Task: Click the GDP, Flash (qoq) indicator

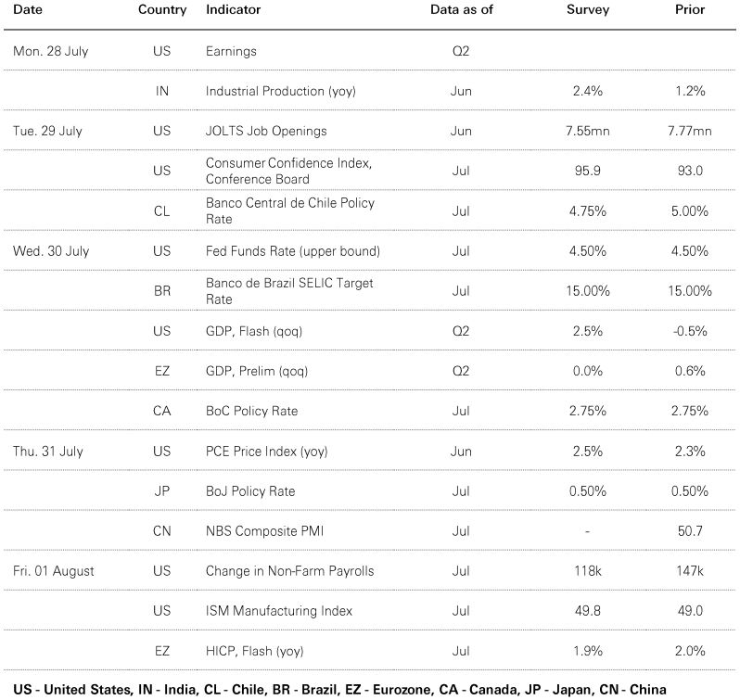Action: tap(254, 331)
